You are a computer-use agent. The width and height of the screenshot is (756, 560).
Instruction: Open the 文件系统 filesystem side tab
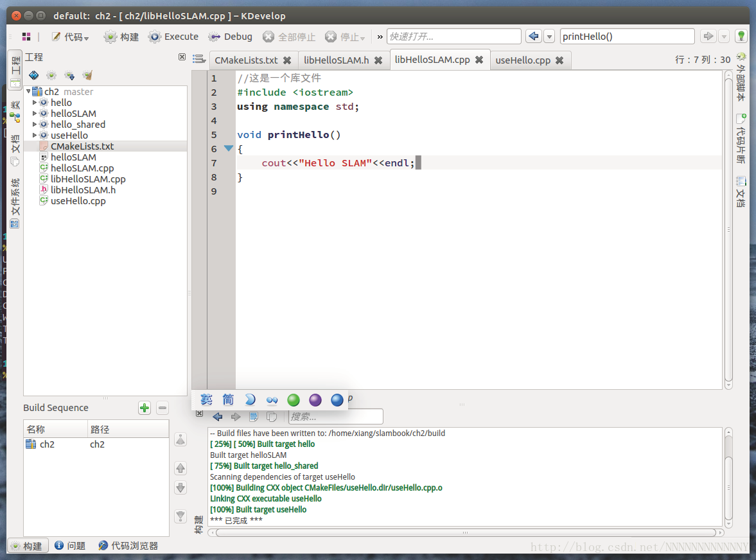15,203
